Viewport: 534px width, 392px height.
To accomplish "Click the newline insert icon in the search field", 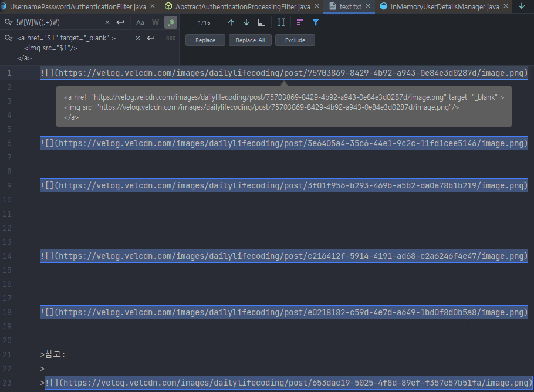I will coord(121,22).
